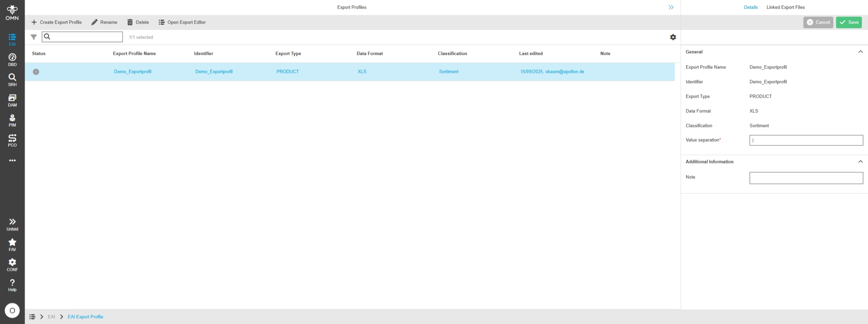
Task: Switch to Linked Export Files tab
Action: pos(785,7)
